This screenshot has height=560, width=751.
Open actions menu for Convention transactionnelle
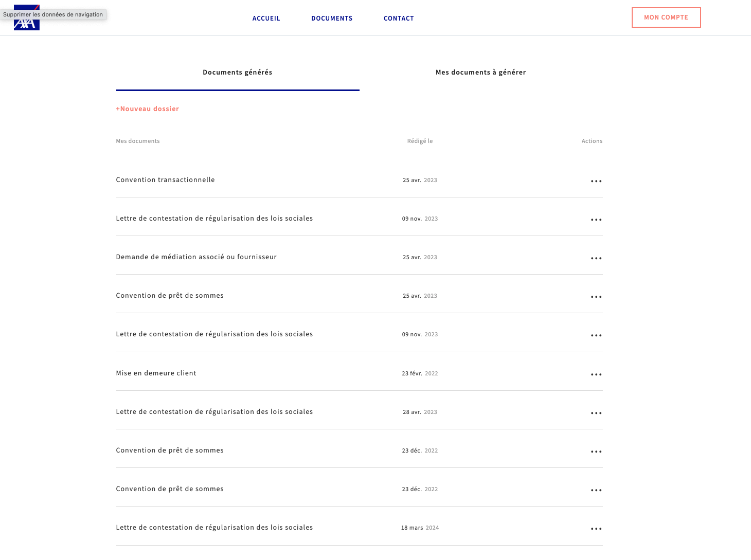(x=596, y=181)
